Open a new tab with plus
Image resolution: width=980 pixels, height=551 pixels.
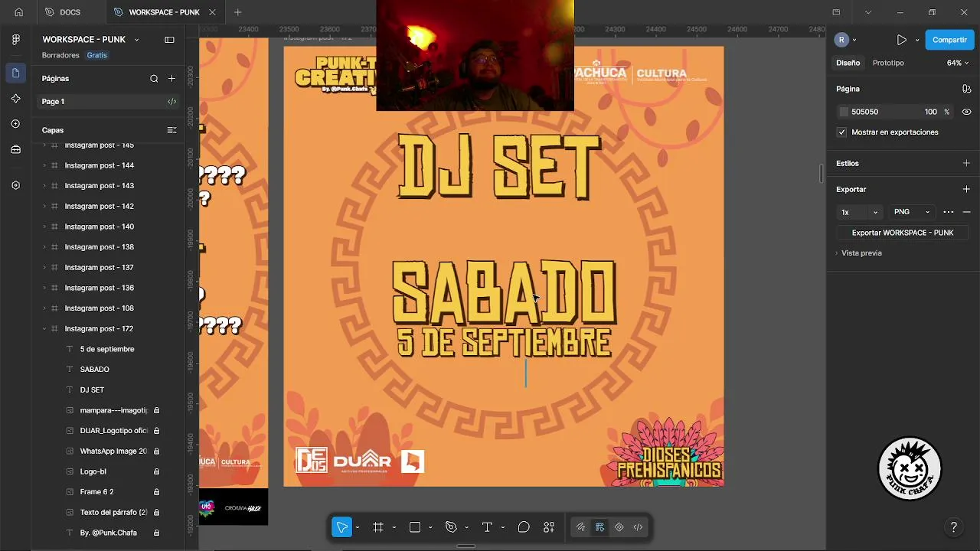(x=237, y=12)
